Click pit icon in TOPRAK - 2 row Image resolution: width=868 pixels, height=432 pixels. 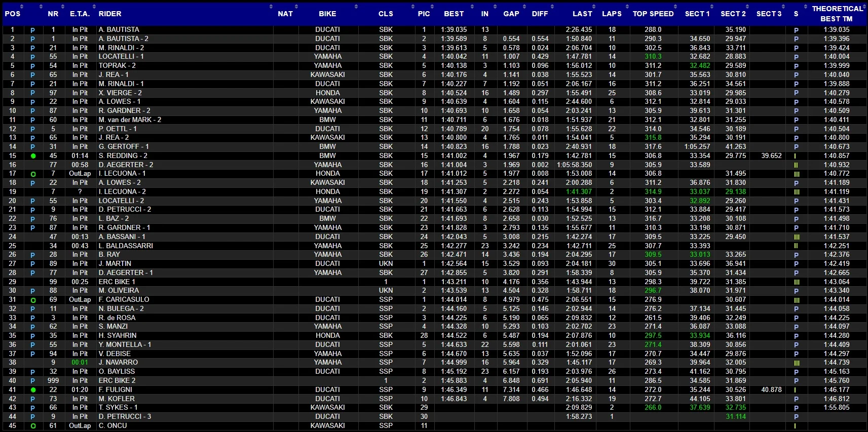point(33,66)
